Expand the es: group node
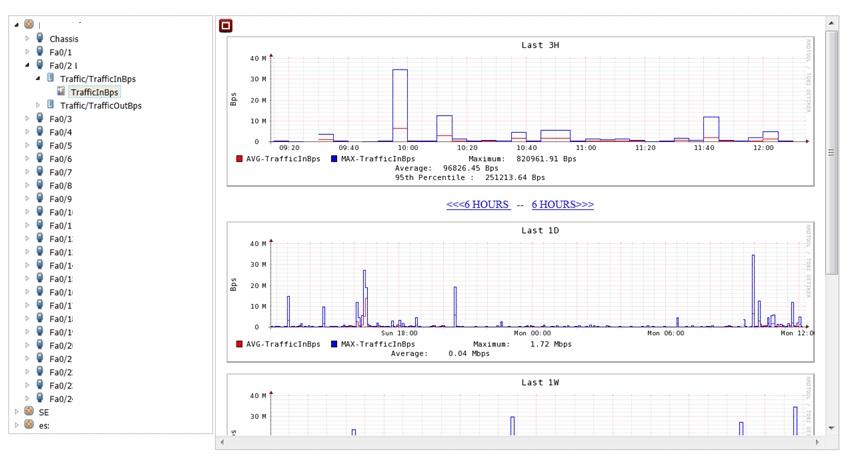850x461 pixels. (16, 425)
